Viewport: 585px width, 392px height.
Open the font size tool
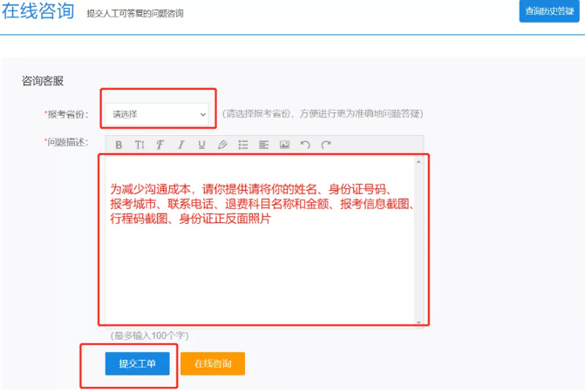pos(139,145)
